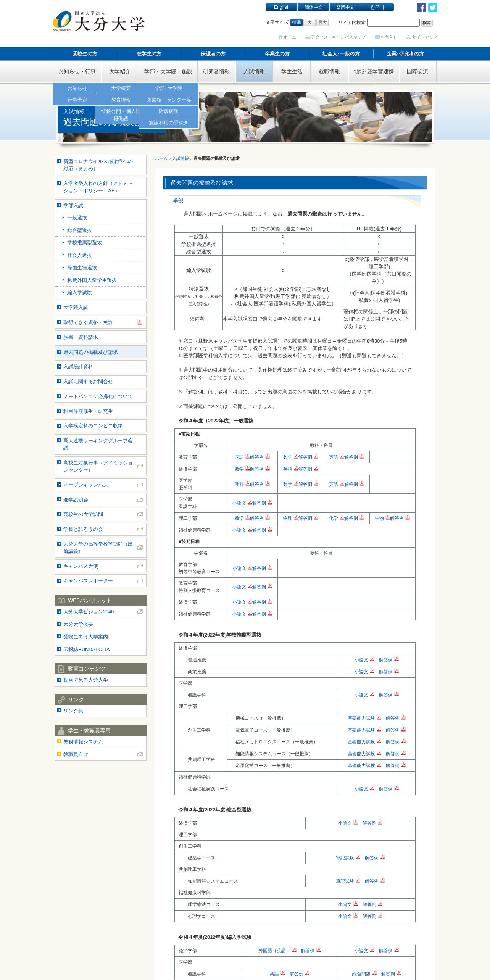Choose 施設利用の手続き in the dropdown
This screenshot has width=490, height=980.
point(169,123)
